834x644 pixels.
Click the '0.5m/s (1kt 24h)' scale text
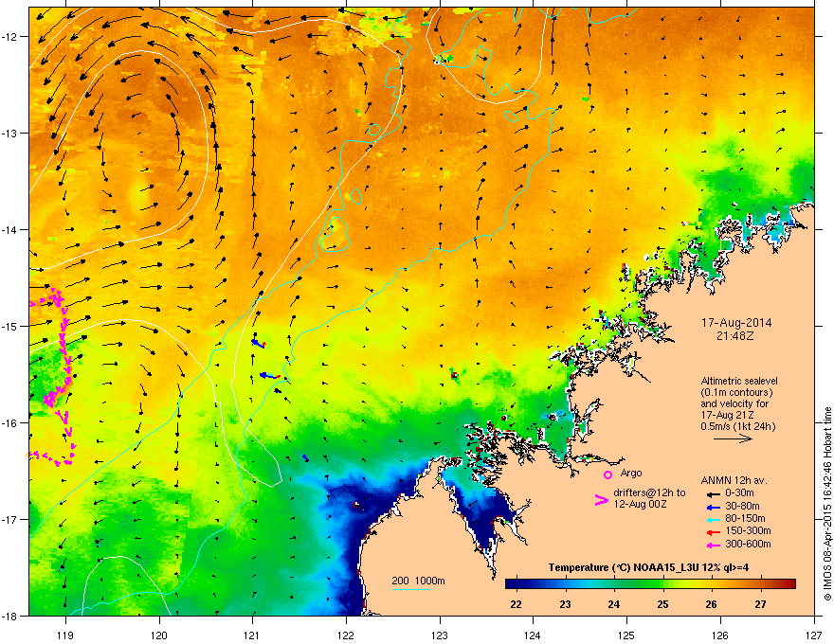tap(738, 426)
